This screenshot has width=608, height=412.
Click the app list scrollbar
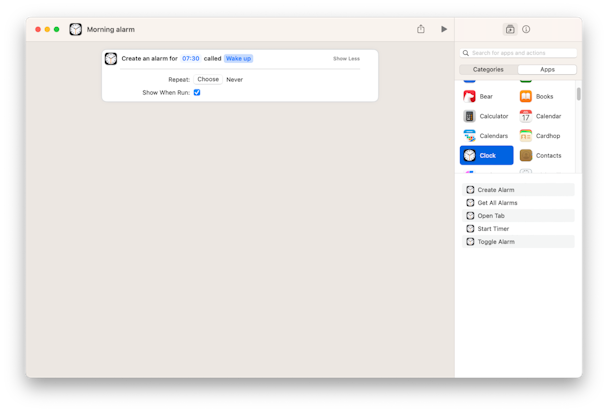[579, 94]
